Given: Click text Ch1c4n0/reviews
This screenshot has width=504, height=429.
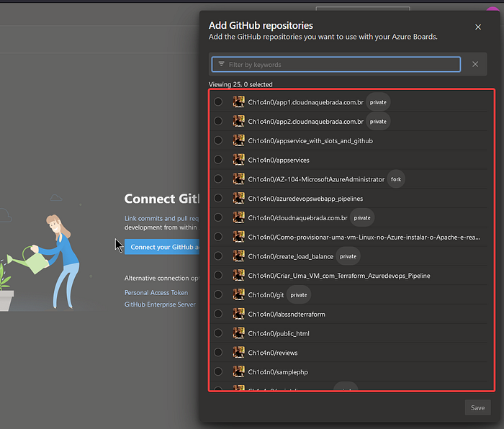Looking at the screenshot, I should [x=273, y=353].
